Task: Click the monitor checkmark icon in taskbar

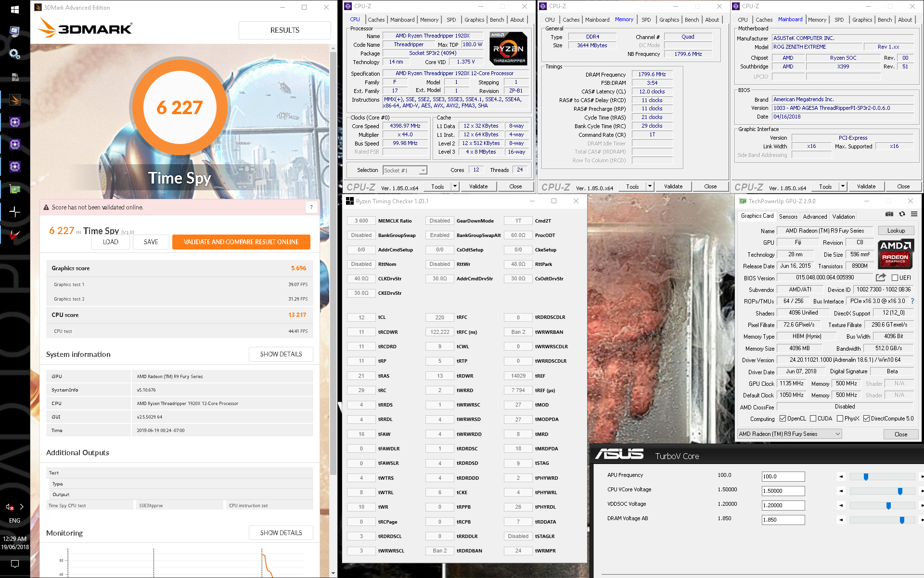Action: [14, 31]
